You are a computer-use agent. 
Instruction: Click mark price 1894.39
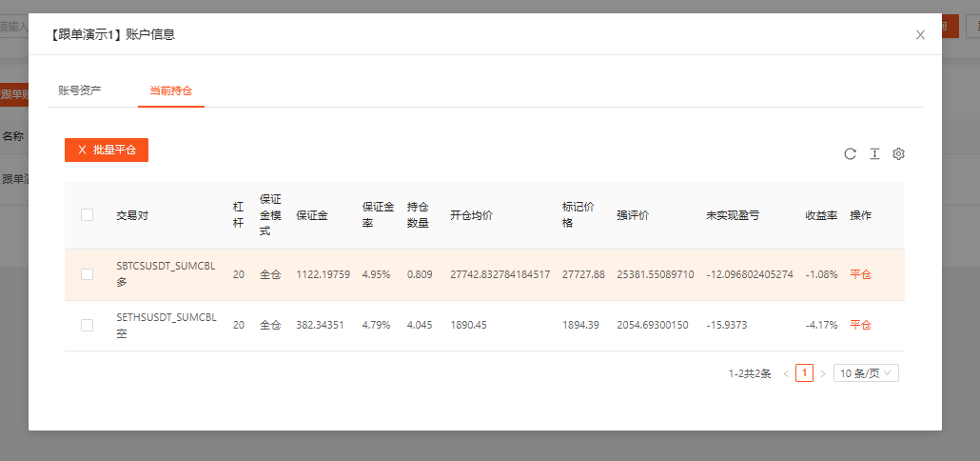[x=580, y=325]
